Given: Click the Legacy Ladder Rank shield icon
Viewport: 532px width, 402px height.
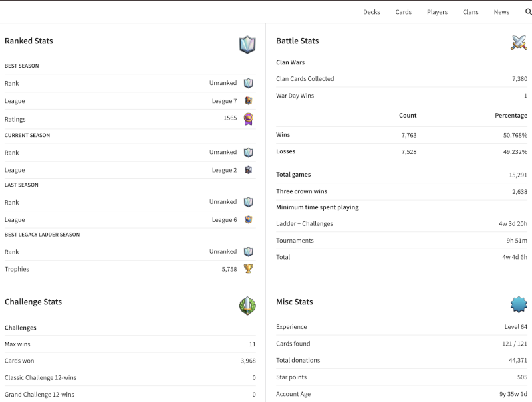Looking at the screenshot, I should coord(249,252).
